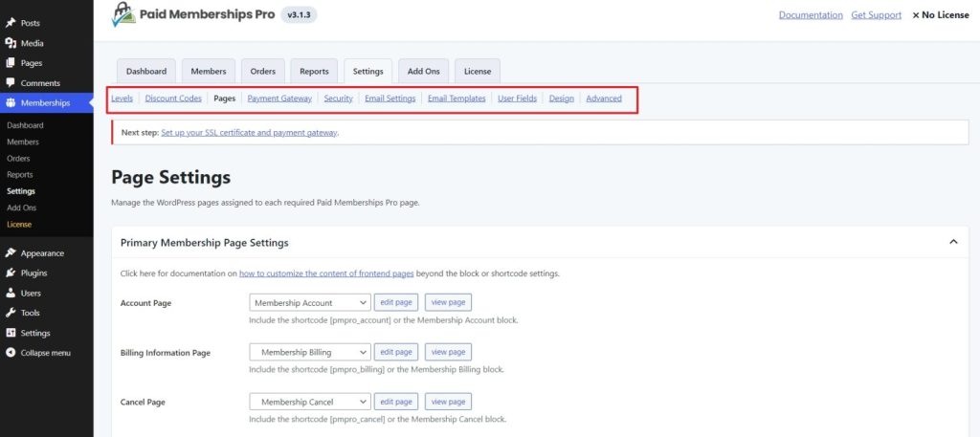The width and height of the screenshot is (980, 437).
Task: Click the Memberships group icon
Action: (x=10, y=103)
